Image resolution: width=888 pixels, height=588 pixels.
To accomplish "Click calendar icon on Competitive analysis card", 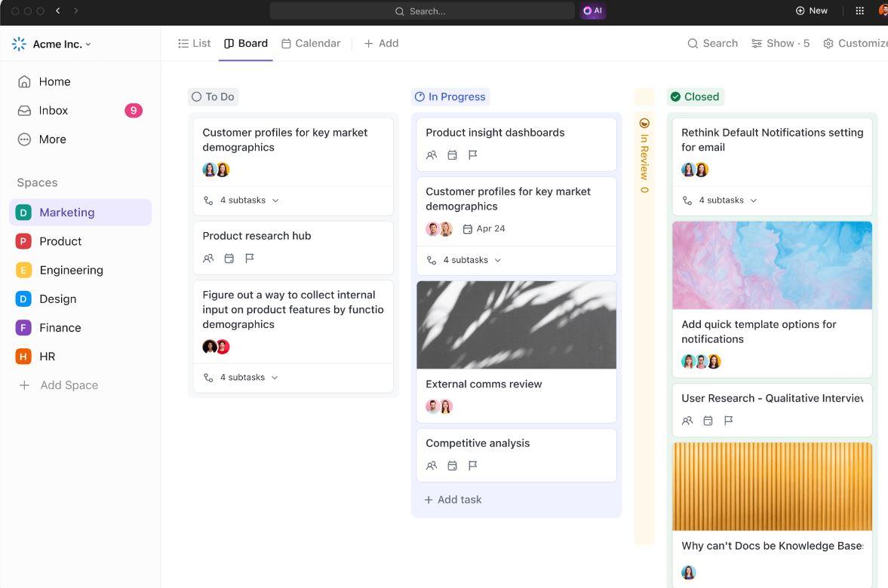I will pyautogui.click(x=452, y=466).
